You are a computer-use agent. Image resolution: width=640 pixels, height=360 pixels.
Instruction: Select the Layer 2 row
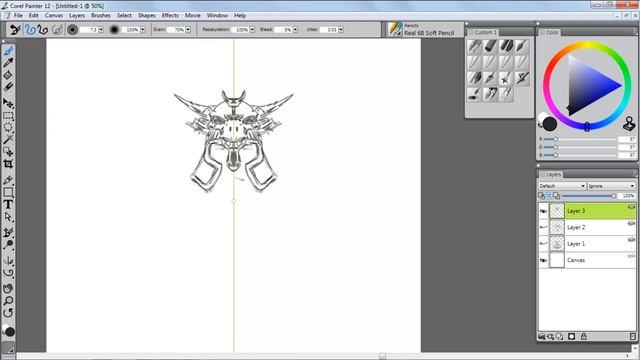(587, 227)
